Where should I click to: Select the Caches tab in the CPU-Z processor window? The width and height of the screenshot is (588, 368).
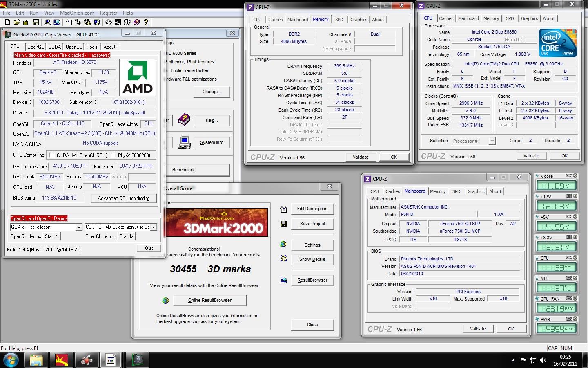pyautogui.click(x=446, y=18)
